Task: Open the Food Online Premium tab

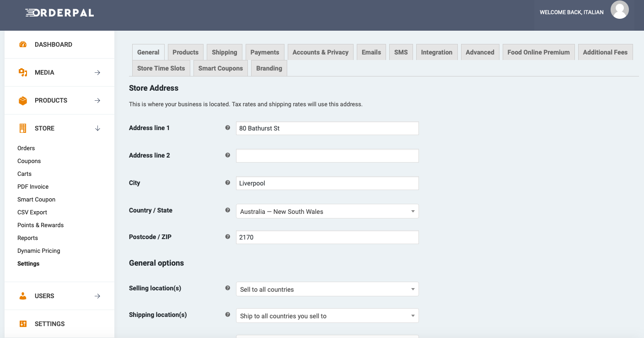Action: 539,52
